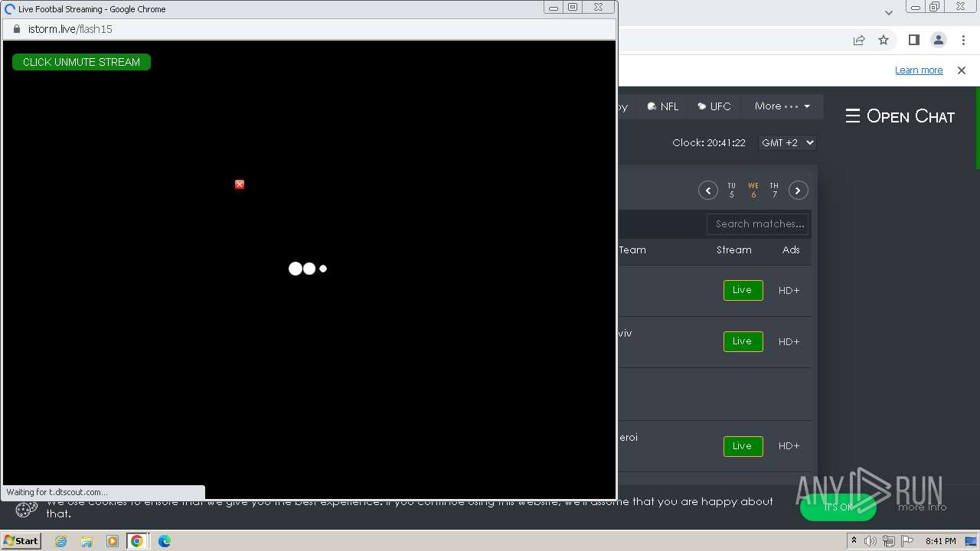This screenshot has width=980, height=551.
Task: Open the chat via Open Chat
Action: pos(900,116)
